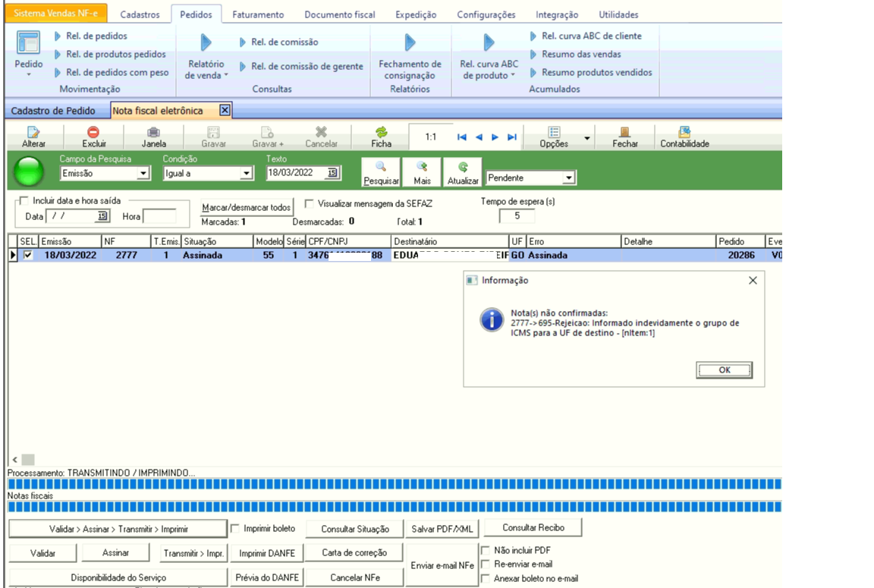Open the Janela window icon
The height and width of the screenshot is (588, 874).
(153, 132)
